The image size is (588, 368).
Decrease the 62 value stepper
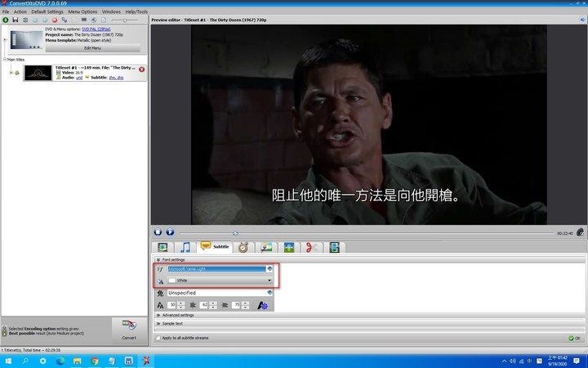coord(213,307)
